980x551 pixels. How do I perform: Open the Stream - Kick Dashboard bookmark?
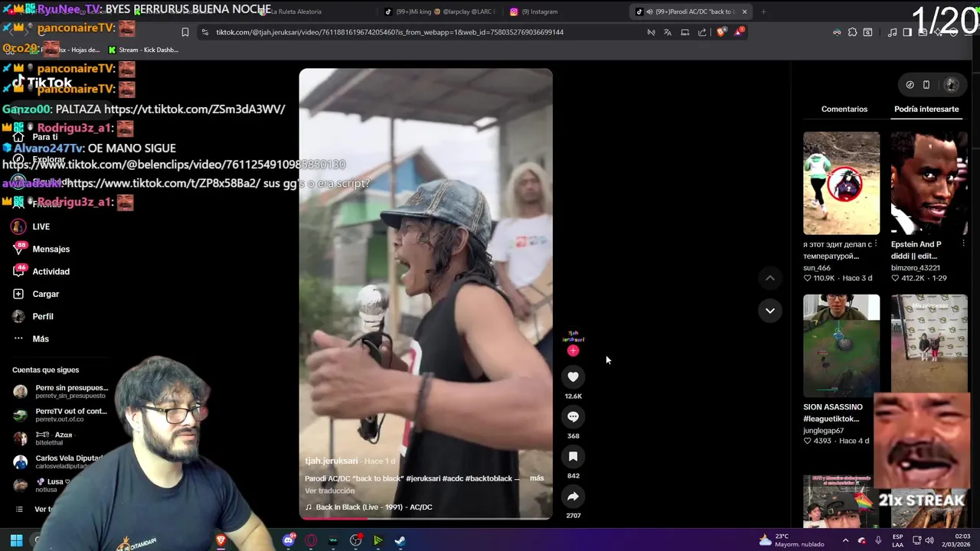tap(143, 50)
